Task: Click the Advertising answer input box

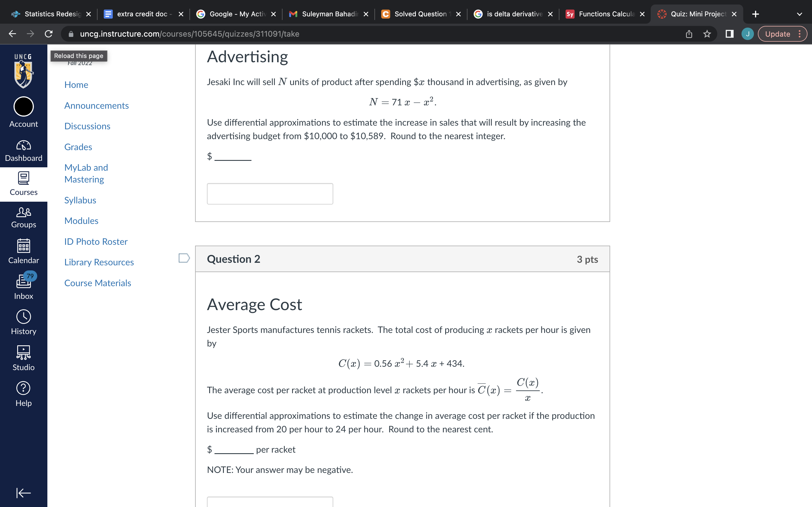Action: coord(270,194)
